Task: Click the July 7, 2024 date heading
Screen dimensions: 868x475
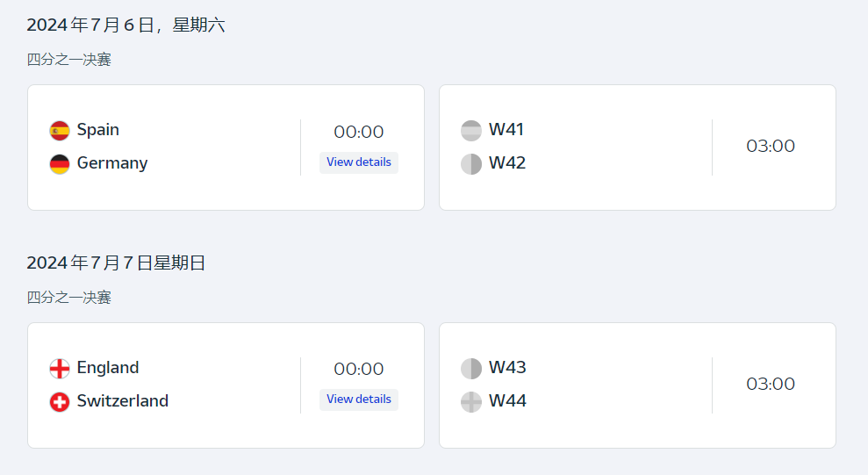Action: click(116, 263)
